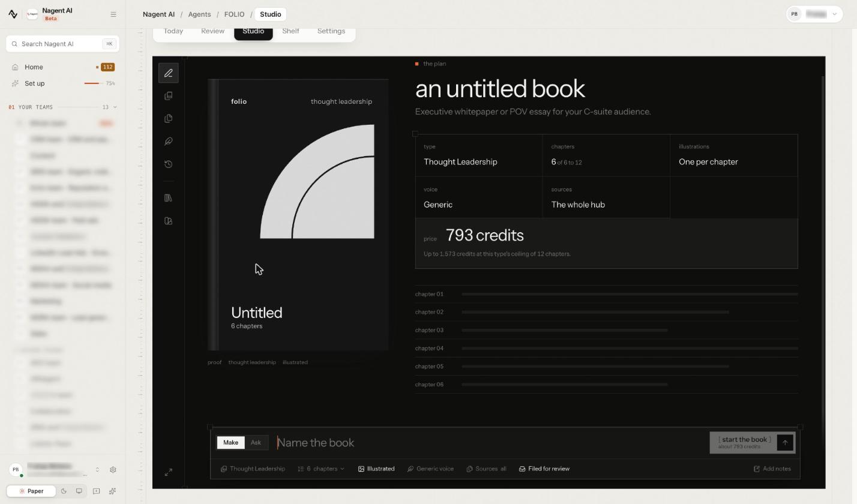
Task: Go to Home in sidebar
Action: 62,67
